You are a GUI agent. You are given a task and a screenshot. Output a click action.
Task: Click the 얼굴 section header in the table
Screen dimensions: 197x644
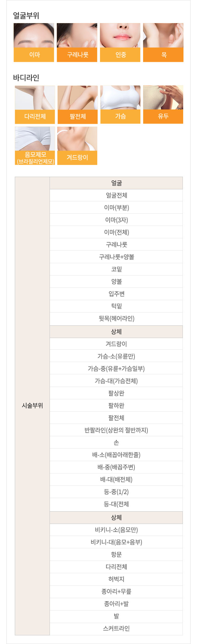(x=116, y=183)
